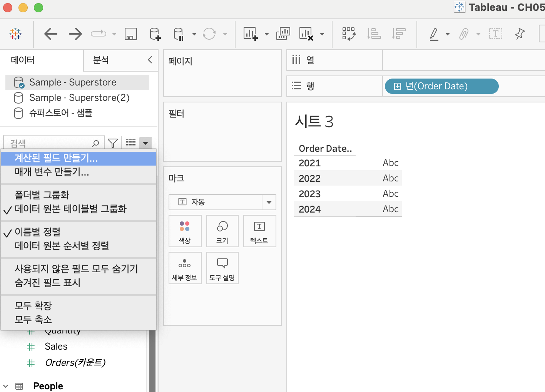Image resolution: width=545 pixels, height=392 pixels.
Task: Collapse the People table chevron
Action: pyautogui.click(x=6, y=386)
